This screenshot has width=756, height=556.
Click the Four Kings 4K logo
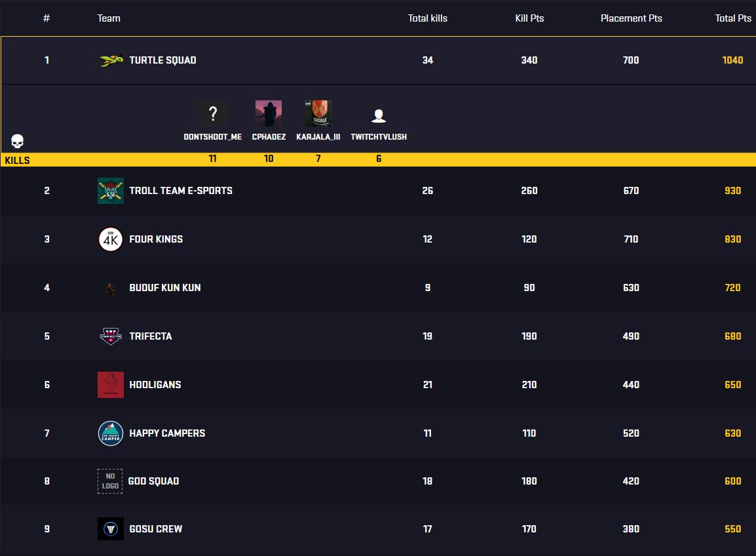111,239
